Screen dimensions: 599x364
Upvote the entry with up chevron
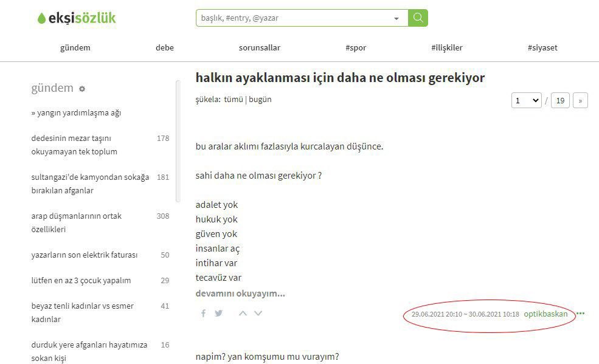pos(243,313)
